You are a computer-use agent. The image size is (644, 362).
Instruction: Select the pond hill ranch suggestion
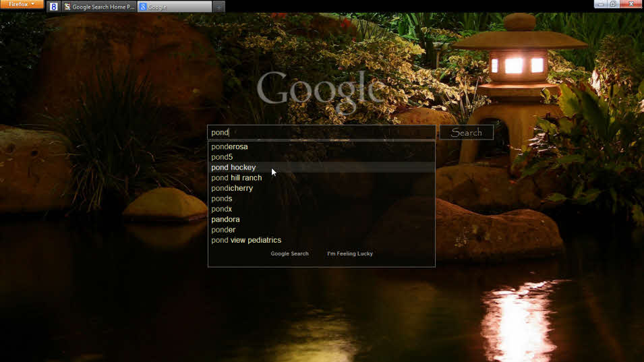pyautogui.click(x=321, y=178)
